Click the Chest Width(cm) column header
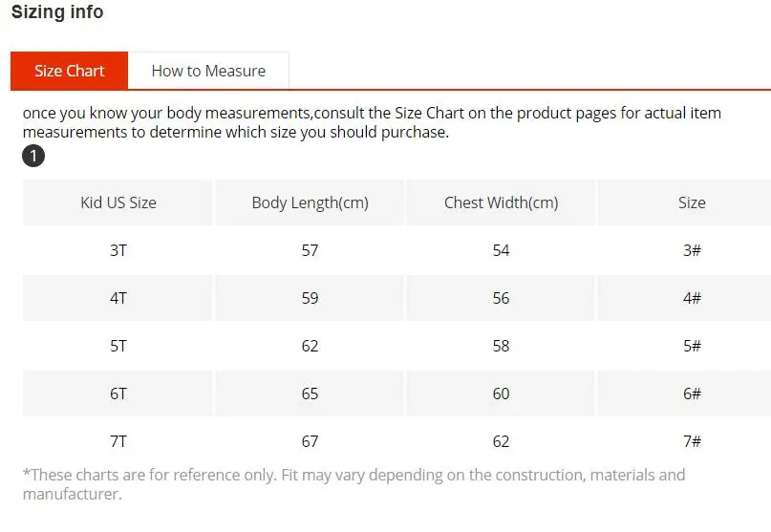 point(501,202)
